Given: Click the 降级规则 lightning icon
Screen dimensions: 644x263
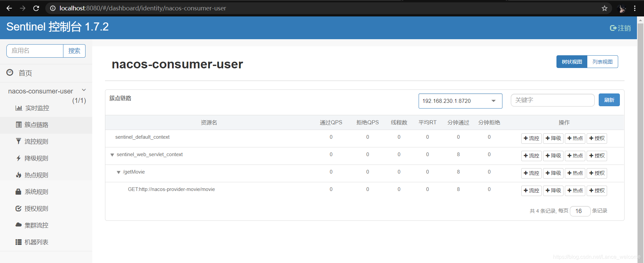Looking at the screenshot, I should click(x=19, y=158).
